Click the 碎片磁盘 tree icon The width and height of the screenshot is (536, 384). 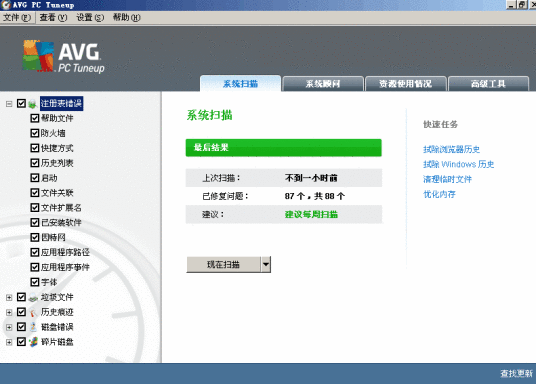pos(33,342)
